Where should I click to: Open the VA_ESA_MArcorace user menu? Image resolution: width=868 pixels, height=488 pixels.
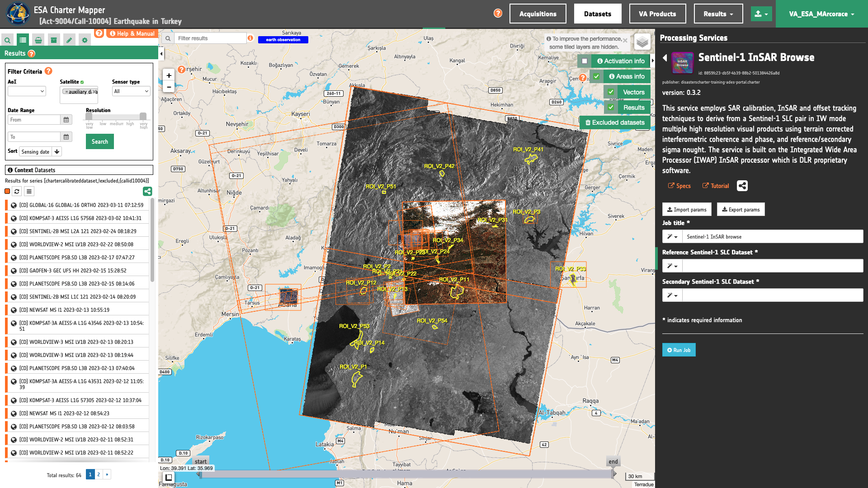822,14
